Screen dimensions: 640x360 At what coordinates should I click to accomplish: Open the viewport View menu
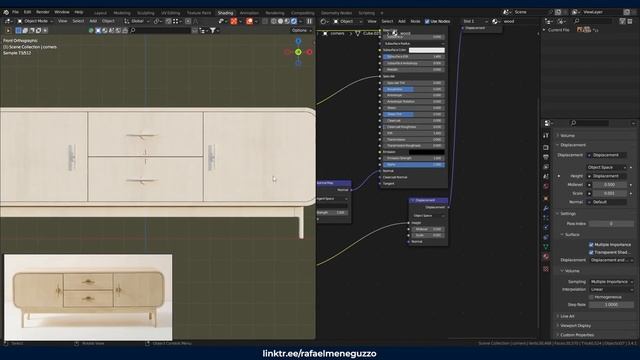(x=62, y=21)
